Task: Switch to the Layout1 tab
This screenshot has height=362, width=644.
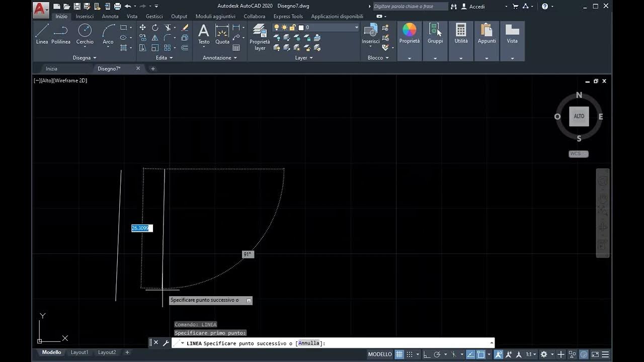Action: point(79,352)
